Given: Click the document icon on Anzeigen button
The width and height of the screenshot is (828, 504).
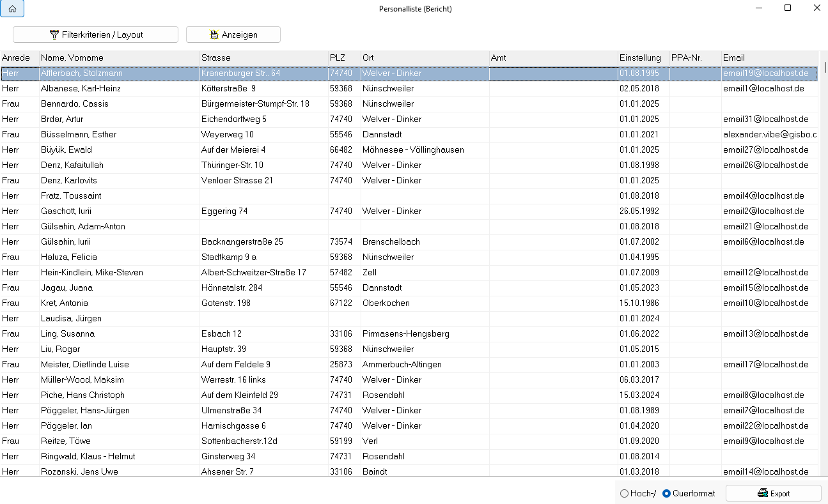Looking at the screenshot, I should (x=214, y=34).
